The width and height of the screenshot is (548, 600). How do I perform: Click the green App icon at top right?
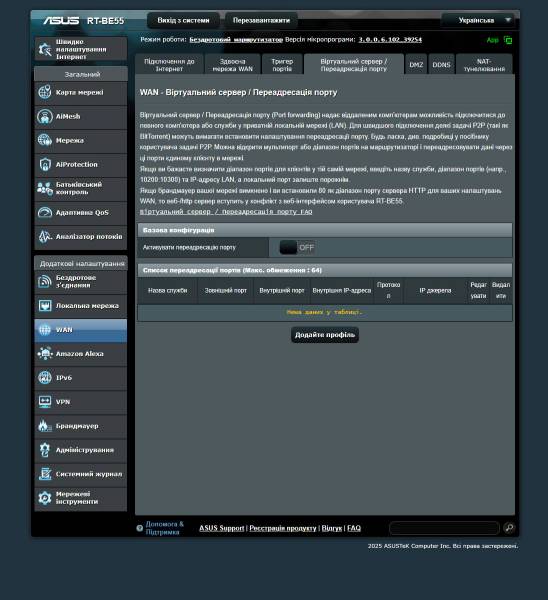[508, 40]
